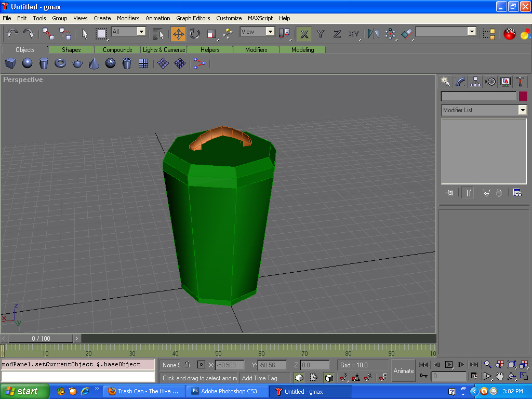
Task: Click the play animation button
Action: [448, 365]
